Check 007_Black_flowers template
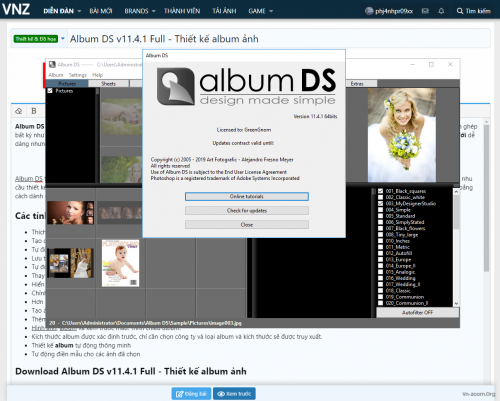The width and height of the screenshot is (500, 401). pyautogui.click(x=380, y=228)
